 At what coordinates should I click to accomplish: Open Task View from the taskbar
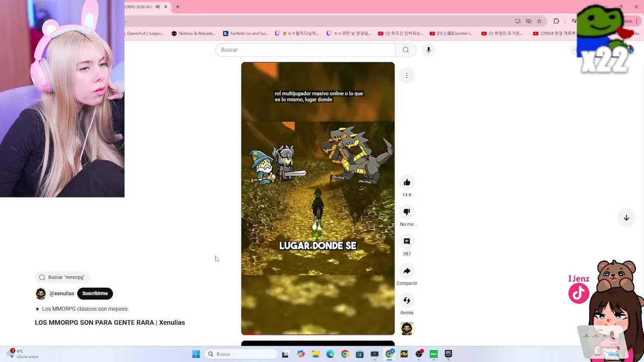(285, 354)
